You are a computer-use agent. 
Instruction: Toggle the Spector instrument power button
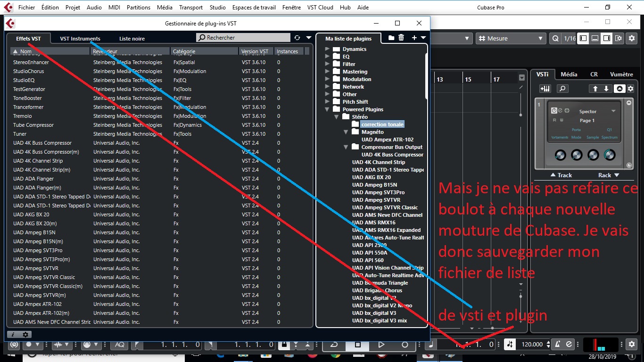[554, 111]
